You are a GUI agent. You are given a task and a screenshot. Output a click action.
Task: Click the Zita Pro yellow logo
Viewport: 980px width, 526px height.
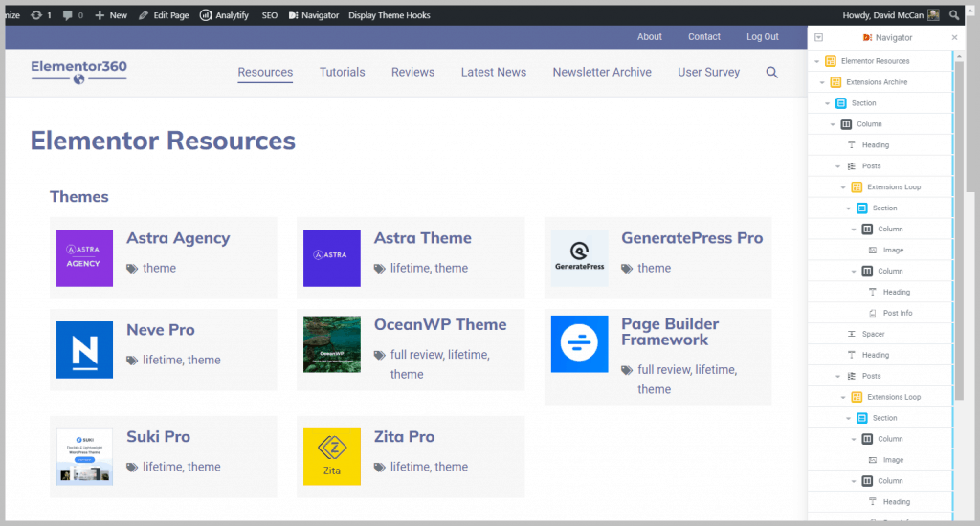point(331,456)
